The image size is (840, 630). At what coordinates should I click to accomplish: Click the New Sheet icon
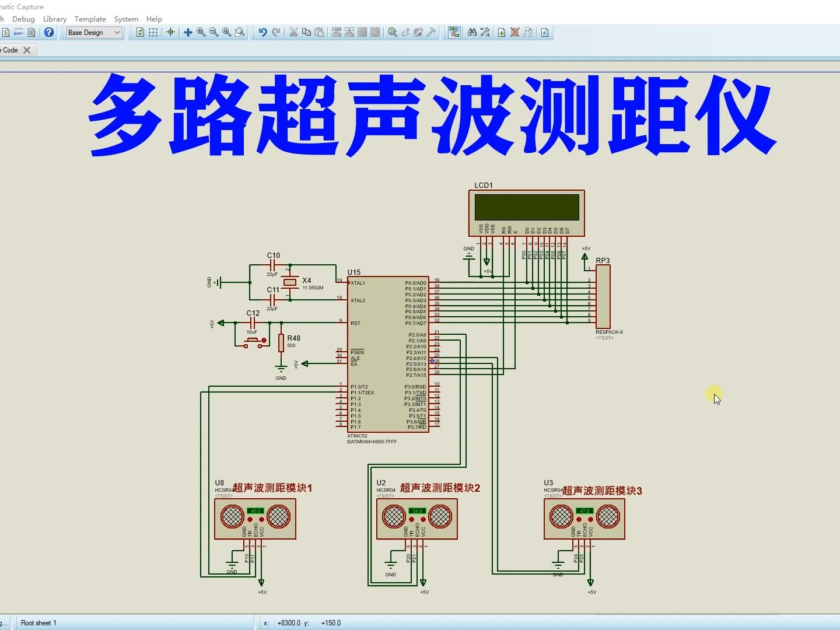point(502,33)
